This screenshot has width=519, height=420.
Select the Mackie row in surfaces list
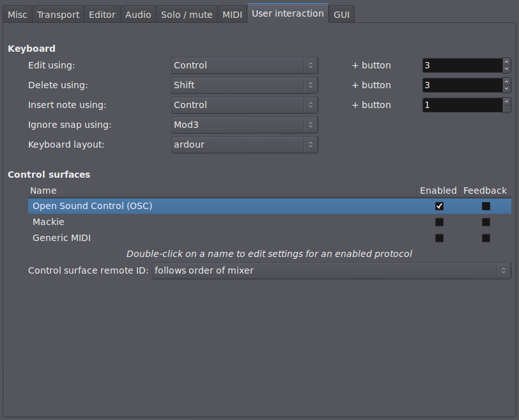[x=49, y=222]
